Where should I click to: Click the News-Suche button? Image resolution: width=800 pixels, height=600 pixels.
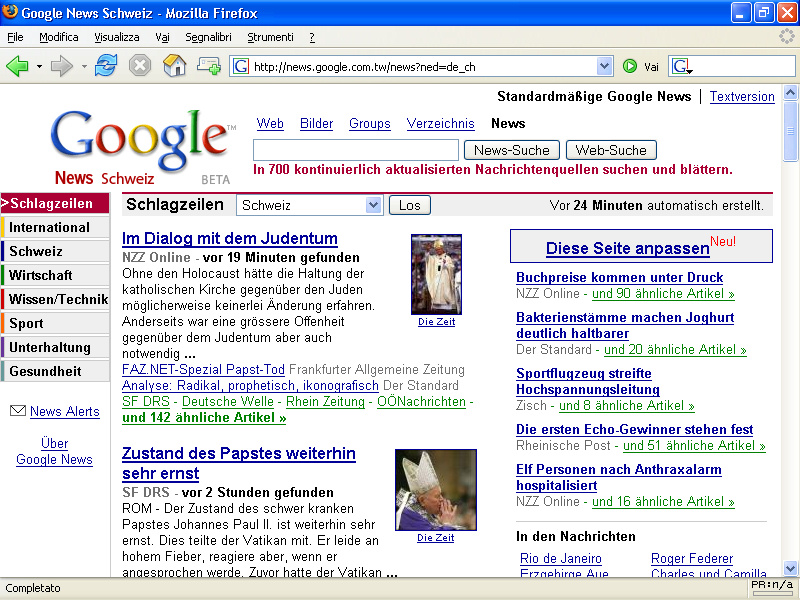pos(512,150)
